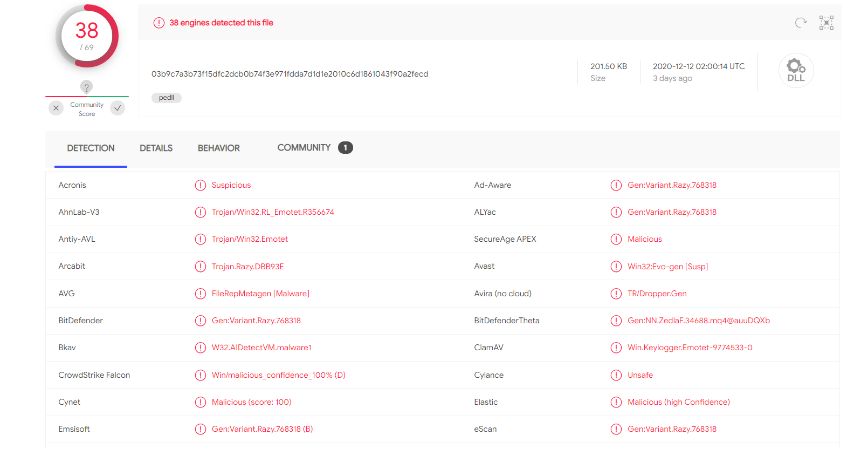Click BitDefender warning icon
This screenshot has width=868, height=449.
click(201, 321)
